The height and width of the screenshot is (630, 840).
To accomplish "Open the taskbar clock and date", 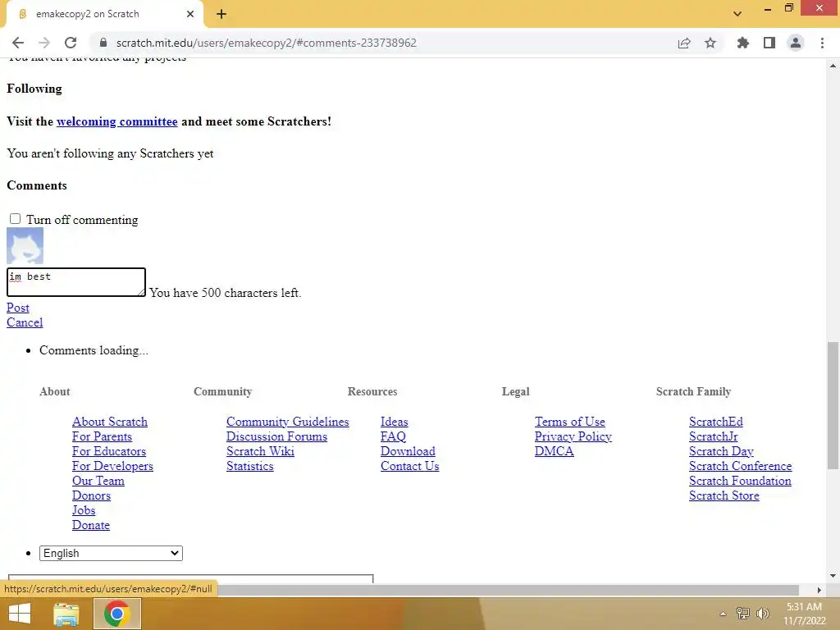I will [804, 614].
